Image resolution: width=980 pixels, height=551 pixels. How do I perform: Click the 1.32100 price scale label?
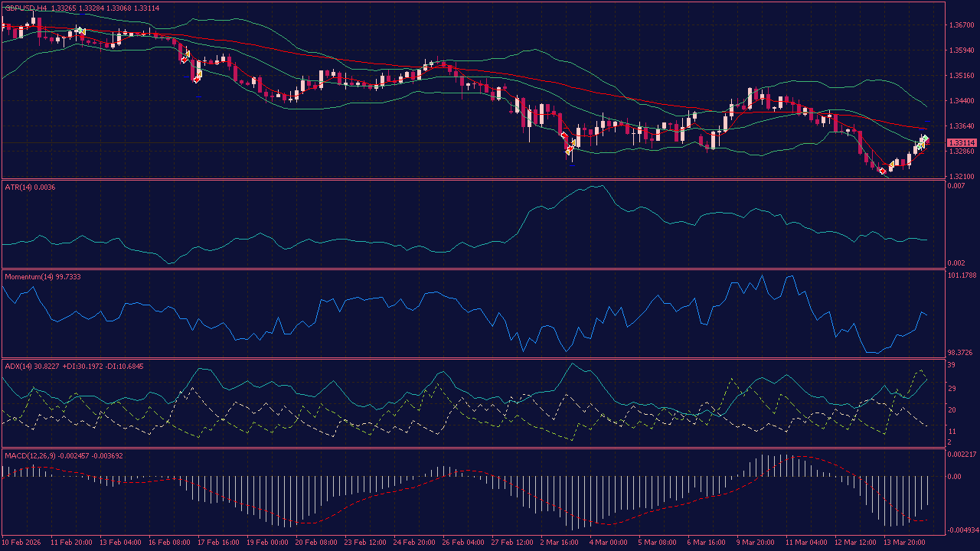(959, 174)
